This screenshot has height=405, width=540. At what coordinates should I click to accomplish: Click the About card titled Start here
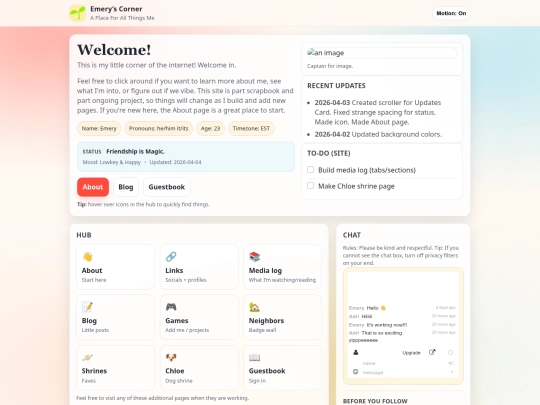[x=115, y=267]
